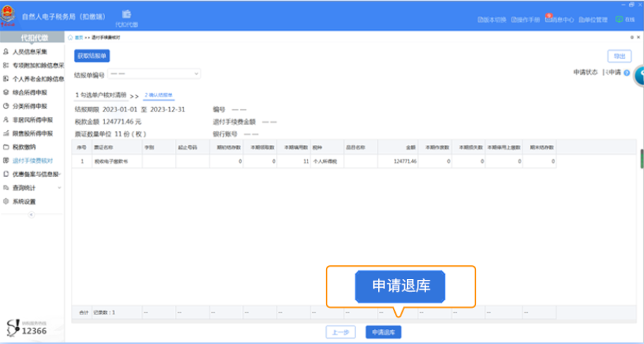Click the vertical scrollbar thumb at right
The width and height of the screenshot is (644, 344).
tap(642, 159)
